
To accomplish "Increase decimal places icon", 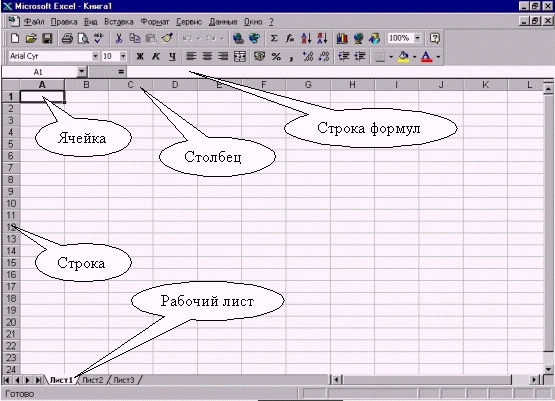I will 308,56.
